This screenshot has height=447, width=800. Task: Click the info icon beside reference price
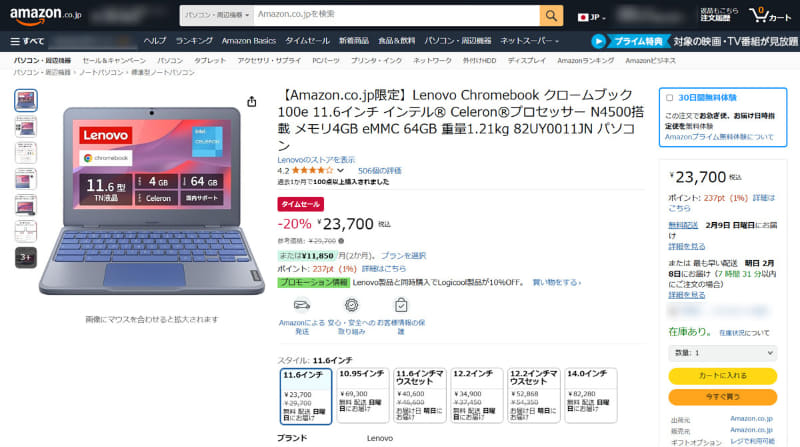[341, 241]
